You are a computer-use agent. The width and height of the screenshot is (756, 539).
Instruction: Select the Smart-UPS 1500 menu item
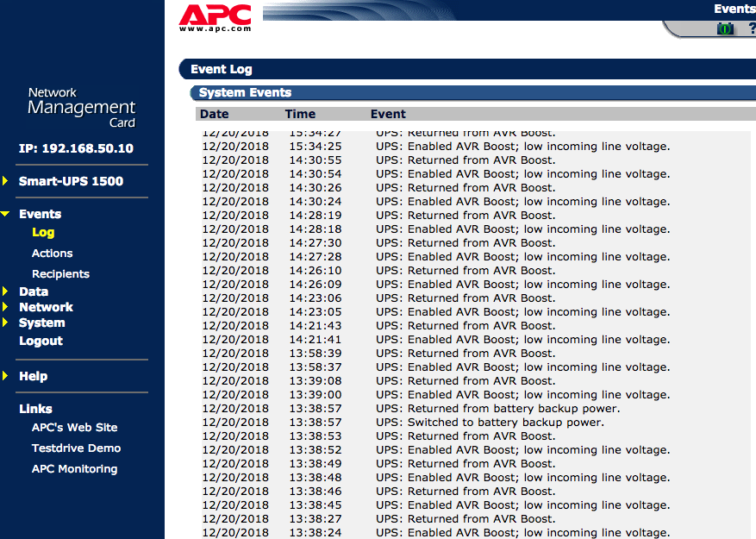pos(71,181)
